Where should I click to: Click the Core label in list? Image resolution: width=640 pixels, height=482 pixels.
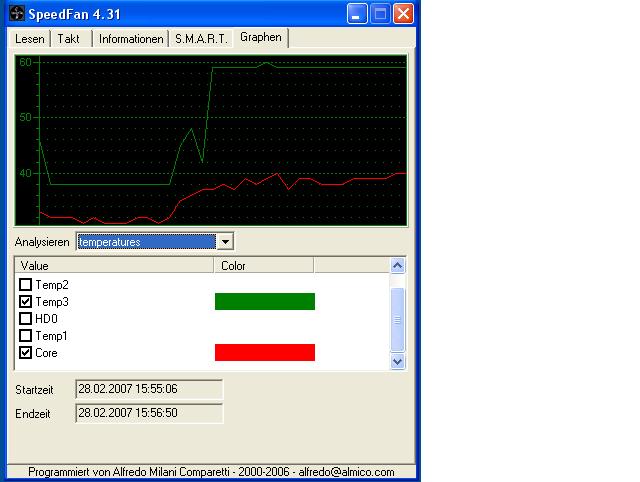(46, 353)
